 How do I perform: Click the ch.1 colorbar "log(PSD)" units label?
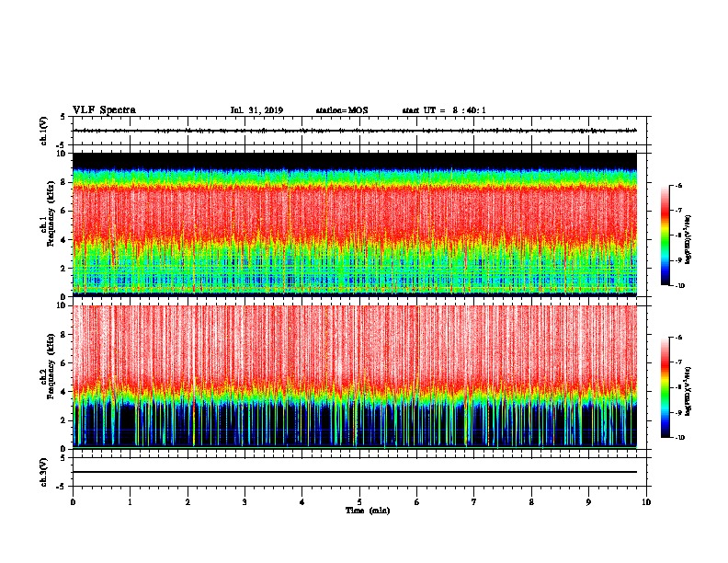tap(688, 240)
